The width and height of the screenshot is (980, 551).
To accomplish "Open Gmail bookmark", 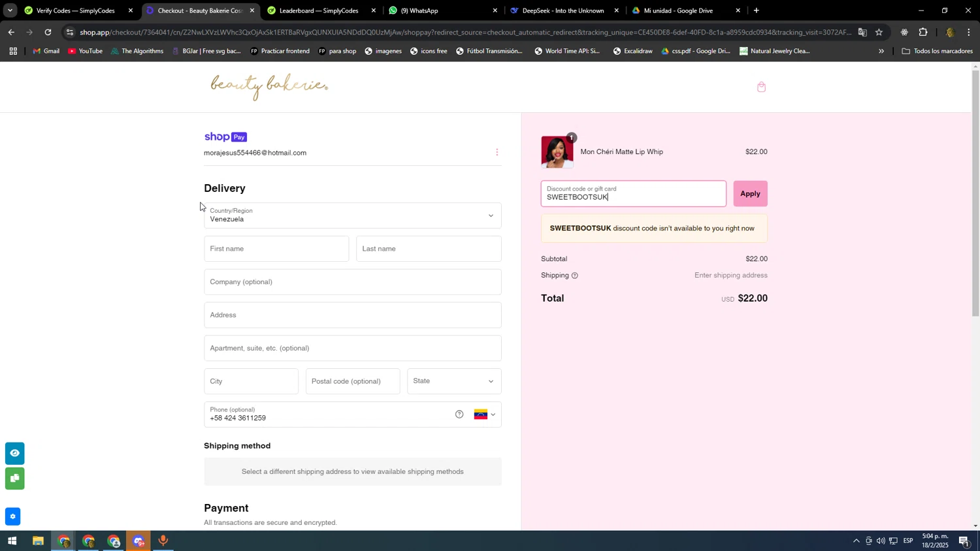I will [x=46, y=51].
